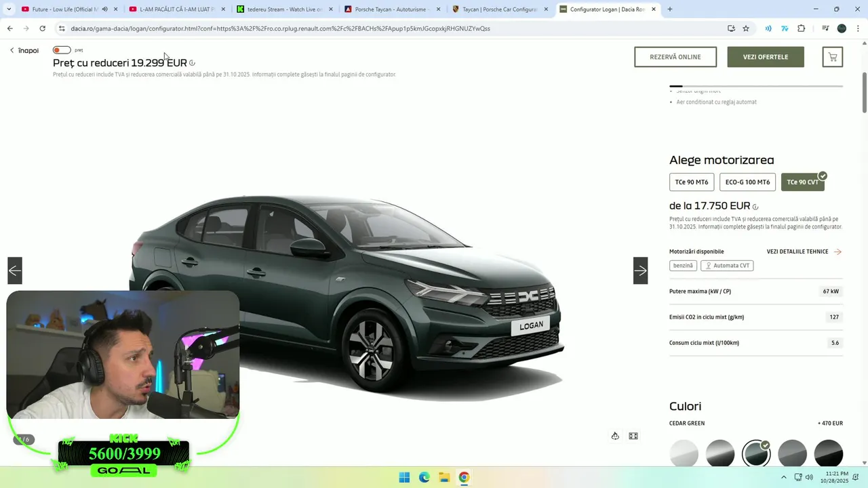Screen dimensions: 868x488
Task: Open the Chrome profile avatar
Action: [842, 28]
